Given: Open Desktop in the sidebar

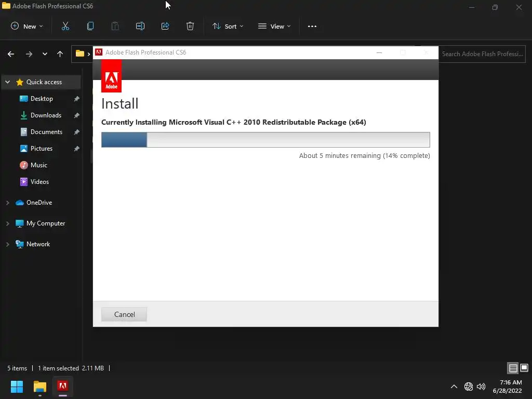Looking at the screenshot, I should click(42, 99).
